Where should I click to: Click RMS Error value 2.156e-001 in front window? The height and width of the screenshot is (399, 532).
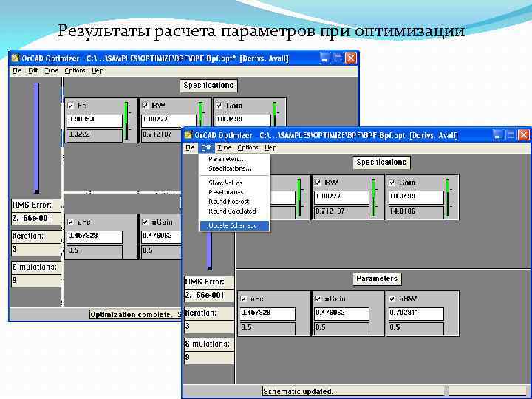point(209,295)
